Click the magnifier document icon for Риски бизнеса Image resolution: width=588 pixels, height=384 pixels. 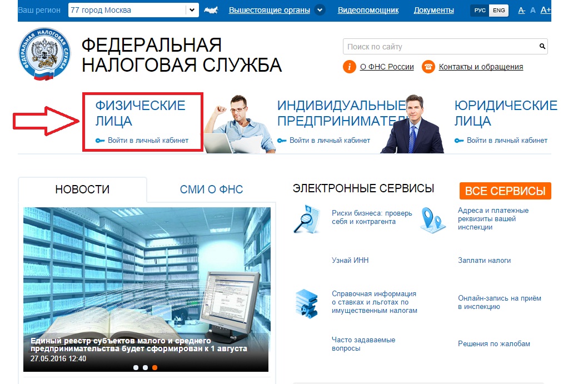307,219
